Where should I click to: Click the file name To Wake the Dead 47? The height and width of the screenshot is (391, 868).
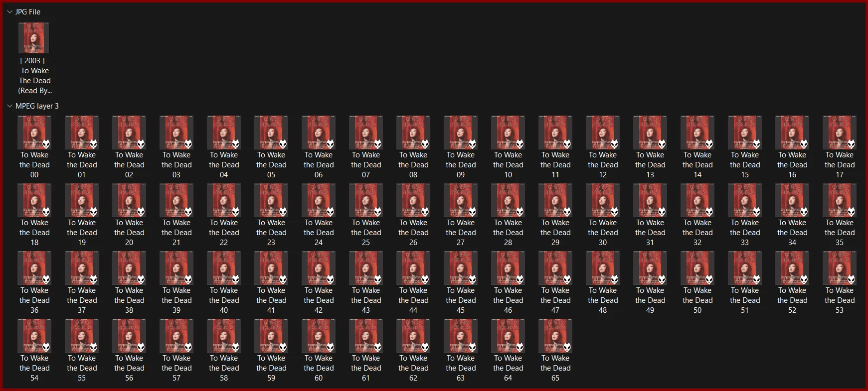(555, 300)
